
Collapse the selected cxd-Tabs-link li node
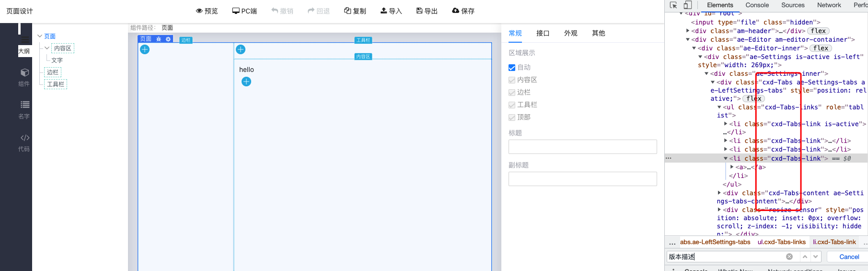point(726,158)
